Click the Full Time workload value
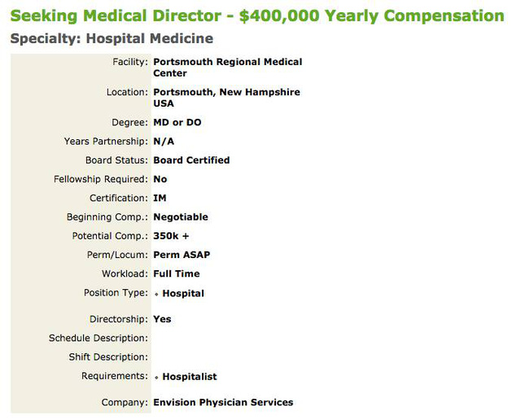521x420 pixels. coord(177,273)
